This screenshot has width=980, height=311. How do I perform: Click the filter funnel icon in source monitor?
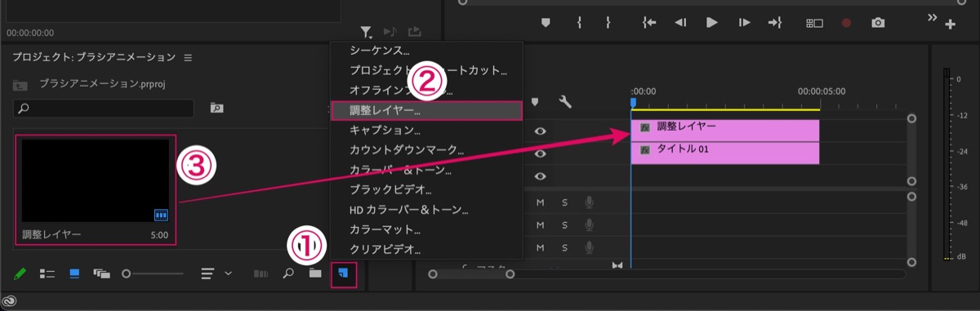pyautogui.click(x=367, y=33)
